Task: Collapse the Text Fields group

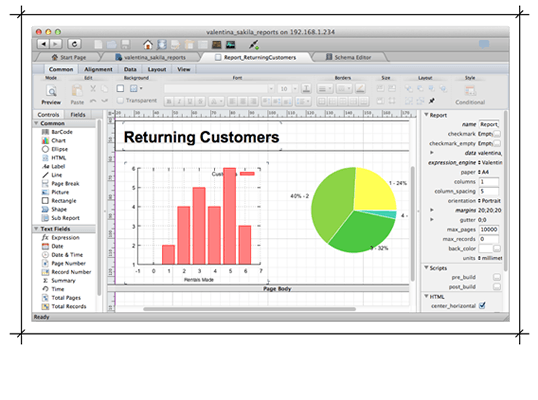Action: pos(36,229)
